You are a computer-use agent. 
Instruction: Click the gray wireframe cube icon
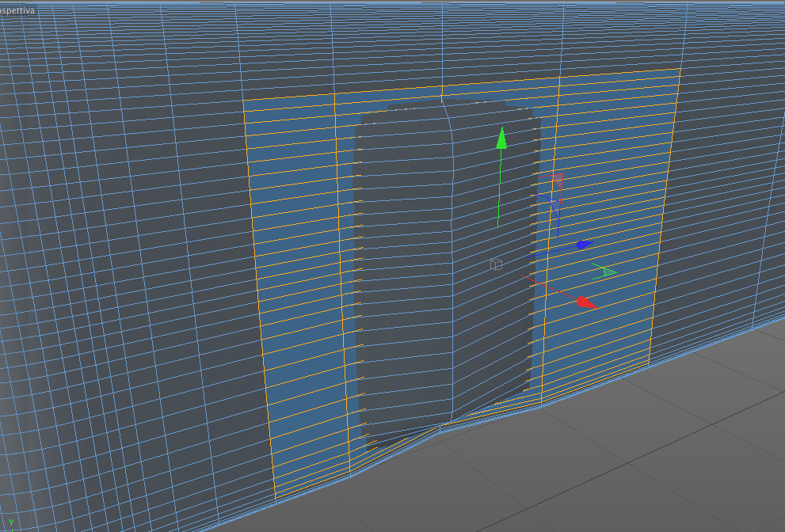(496, 264)
